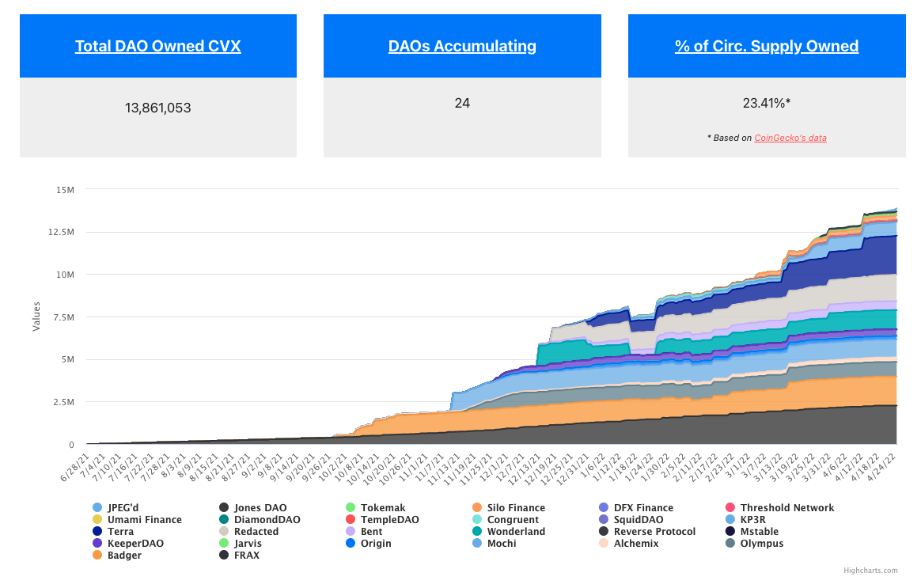Click the KeeperDAO legend circle icon
The width and height of the screenshot is (921, 588).
pyautogui.click(x=97, y=544)
